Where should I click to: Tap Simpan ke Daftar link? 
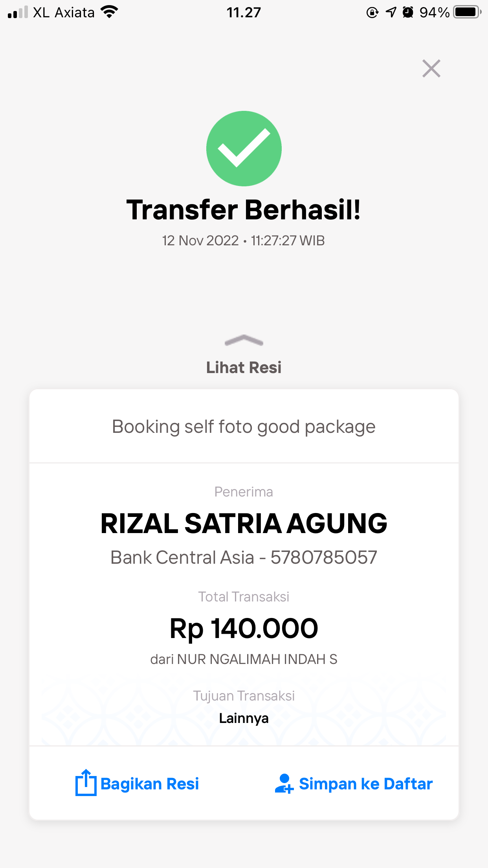pos(366,784)
